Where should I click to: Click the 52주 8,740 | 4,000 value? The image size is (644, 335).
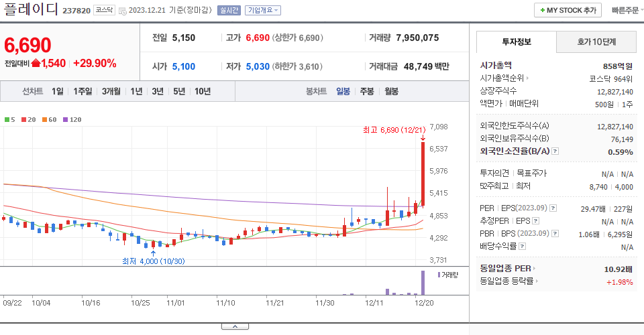tap(611, 187)
